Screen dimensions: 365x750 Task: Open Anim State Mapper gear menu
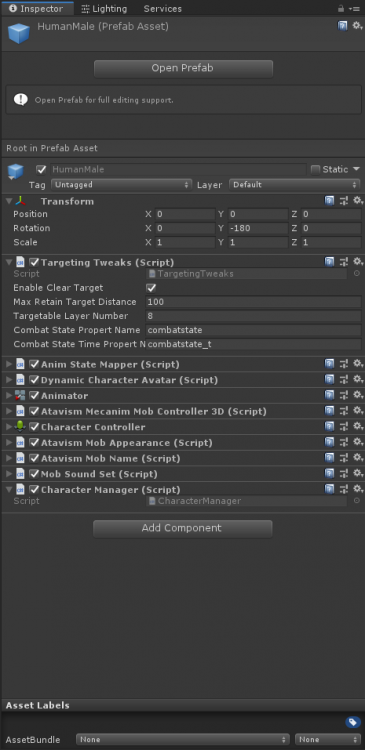(x=358, y=364)
